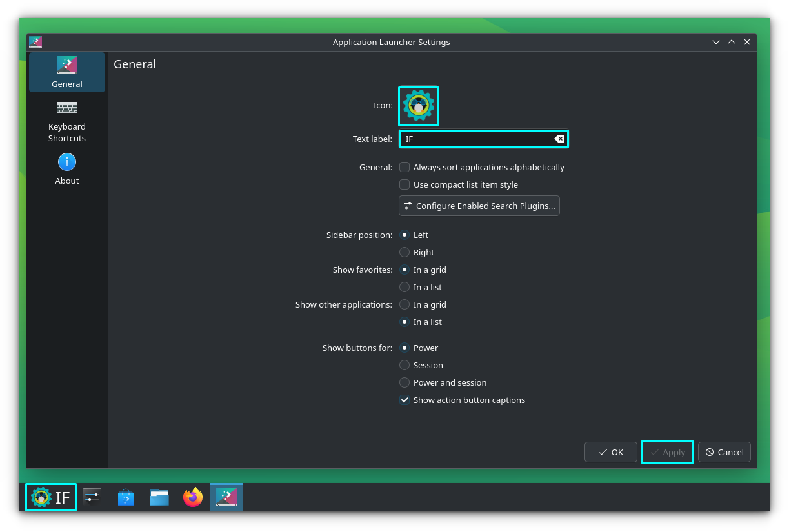Clear the text label field using the erase icon
789x532 pixels.
click(558, 139)
